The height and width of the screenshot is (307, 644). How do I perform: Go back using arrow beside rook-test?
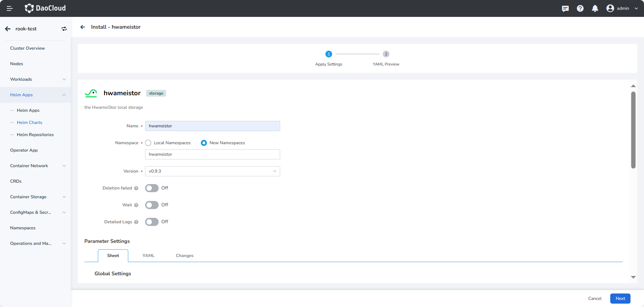(x=8, y=29)
